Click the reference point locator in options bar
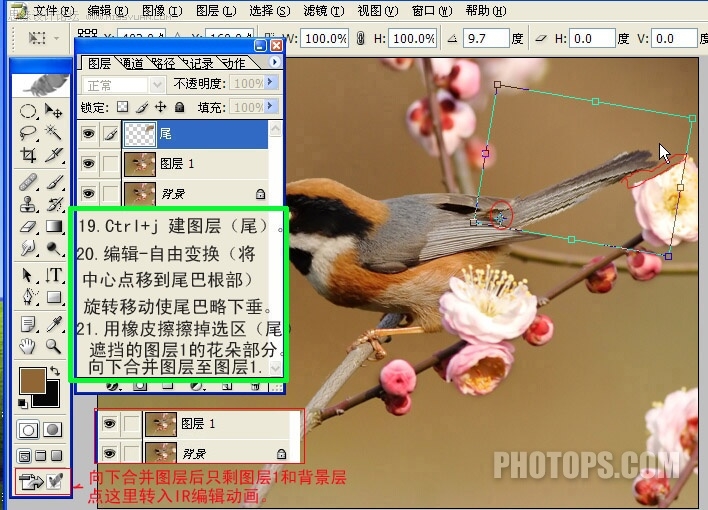 (87, 33)
